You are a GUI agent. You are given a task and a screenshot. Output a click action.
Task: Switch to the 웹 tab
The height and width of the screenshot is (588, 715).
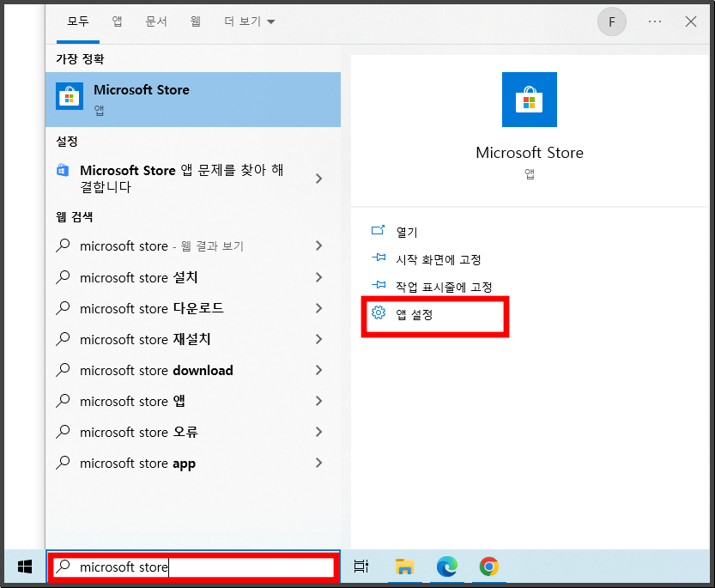coord(196,21)
